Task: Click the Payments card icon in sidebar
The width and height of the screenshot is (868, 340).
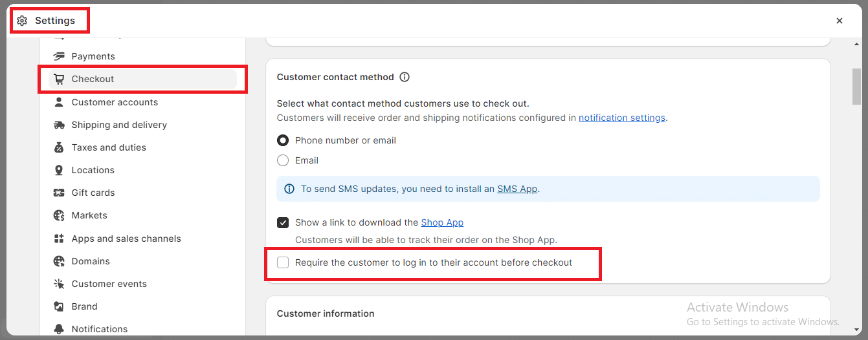Action: pos(59,56)
